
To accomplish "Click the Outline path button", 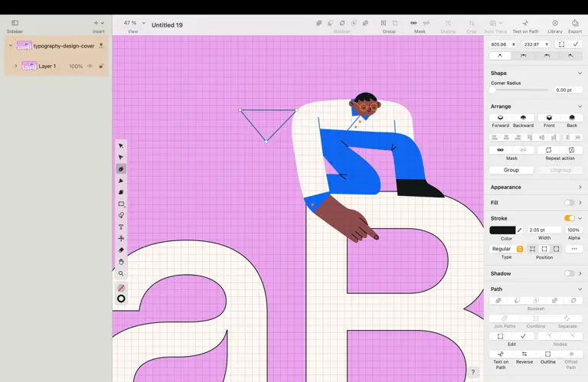I will pyautogui.click(x=548, y=354).
